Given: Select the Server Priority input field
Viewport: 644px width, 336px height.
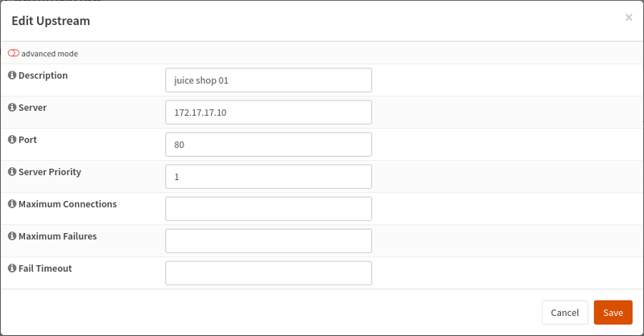Looking at the screenshot, I should pos(268,177).
